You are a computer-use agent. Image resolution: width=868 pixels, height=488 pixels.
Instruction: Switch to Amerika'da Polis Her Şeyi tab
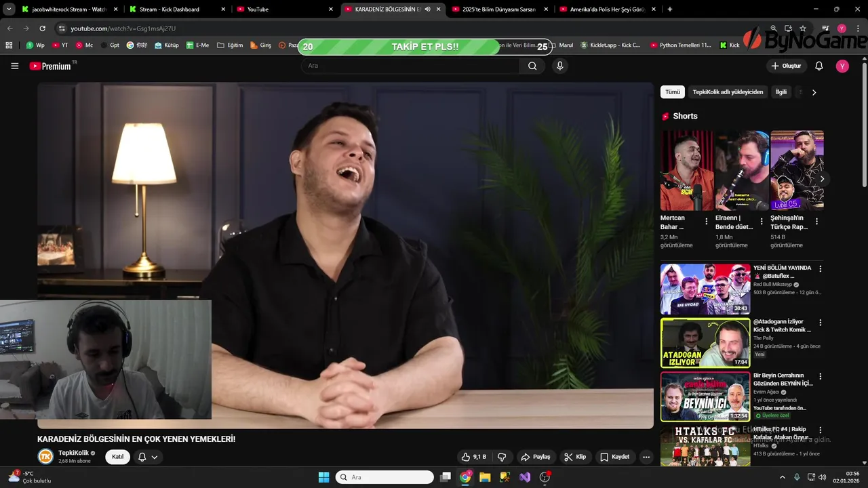click(606, 9)
